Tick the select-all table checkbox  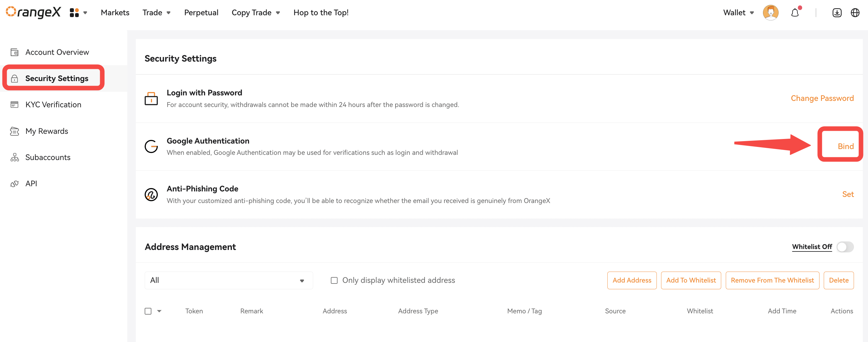pos(148,311)
